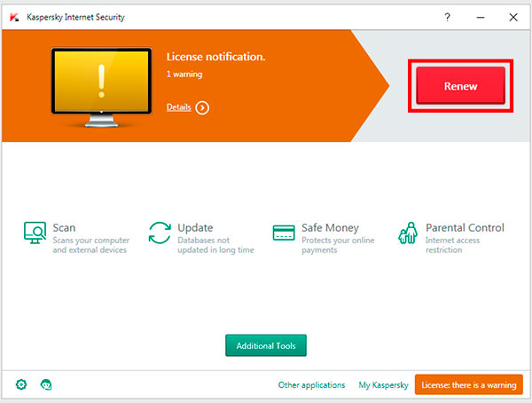Open Additional Tools
Viewport: 532px width, 403px height.
coord(266,344)
